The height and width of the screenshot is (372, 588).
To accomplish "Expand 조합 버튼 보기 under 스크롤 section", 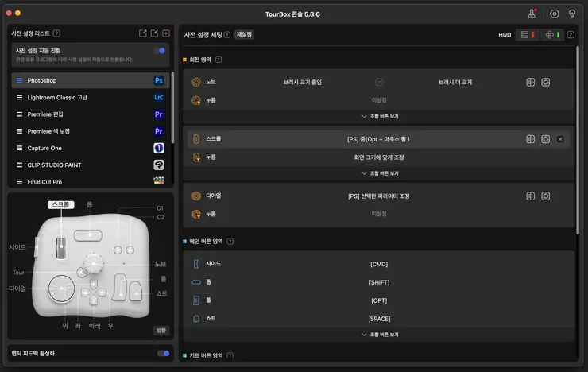I will pos(380,173).
